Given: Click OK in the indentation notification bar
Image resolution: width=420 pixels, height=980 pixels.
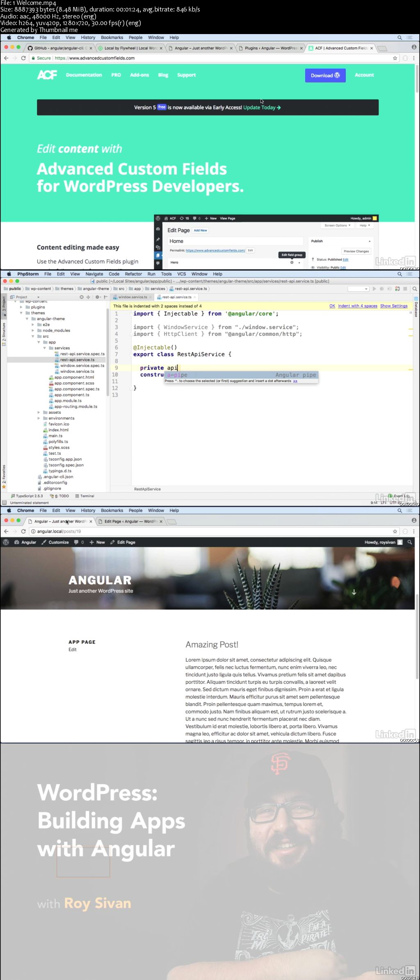Looking at the screenshot, I should [332, 306].
